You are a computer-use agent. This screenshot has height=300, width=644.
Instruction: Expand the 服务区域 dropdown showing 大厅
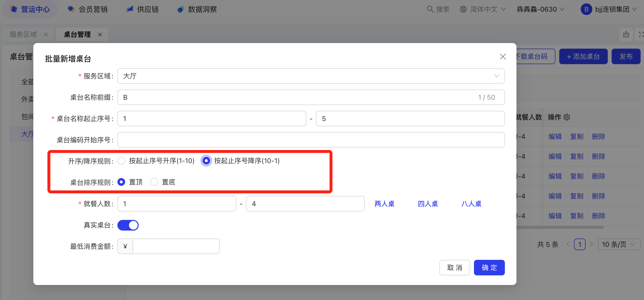tap(310, 76)
